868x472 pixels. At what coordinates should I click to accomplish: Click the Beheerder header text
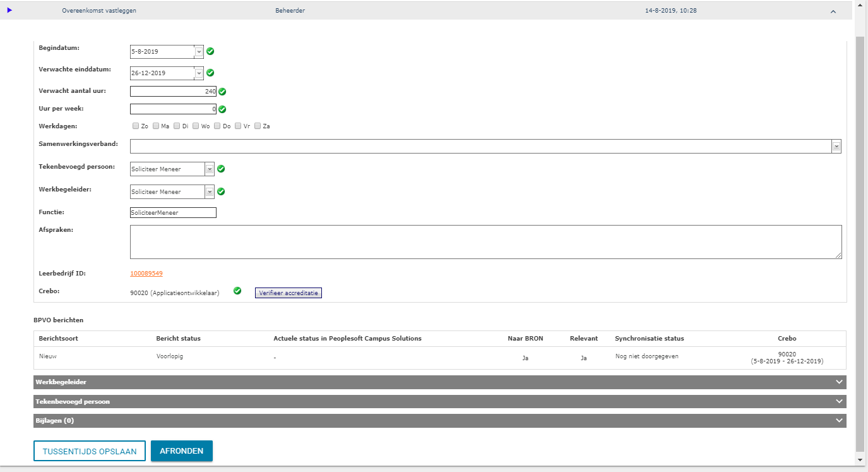(x=290, y=11)
